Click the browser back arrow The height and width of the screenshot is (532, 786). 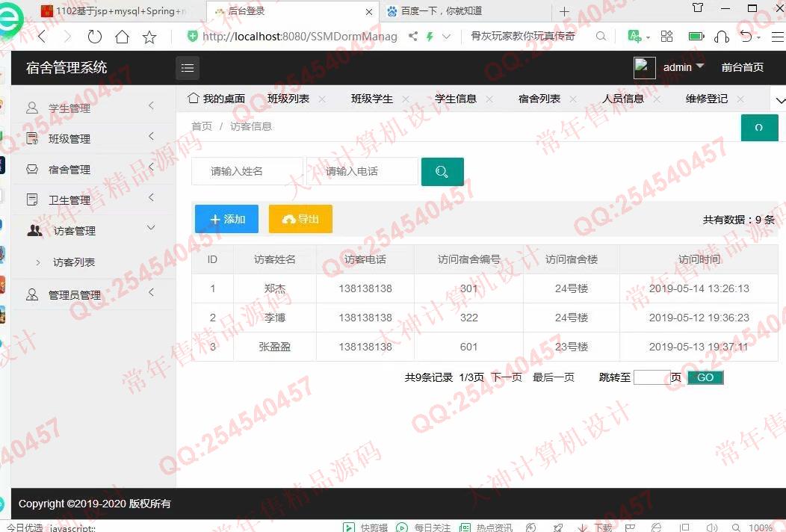pos(42,37)
